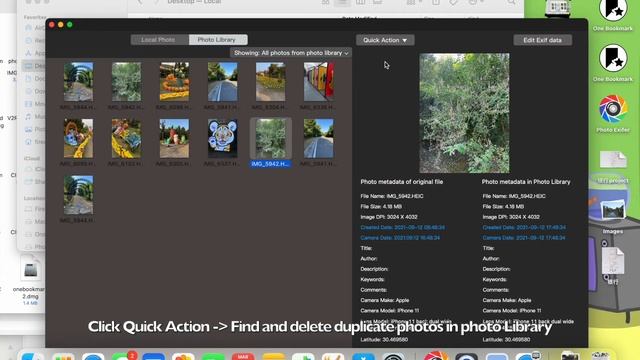Click Camera Date link under Photo Library metadata

524,238
